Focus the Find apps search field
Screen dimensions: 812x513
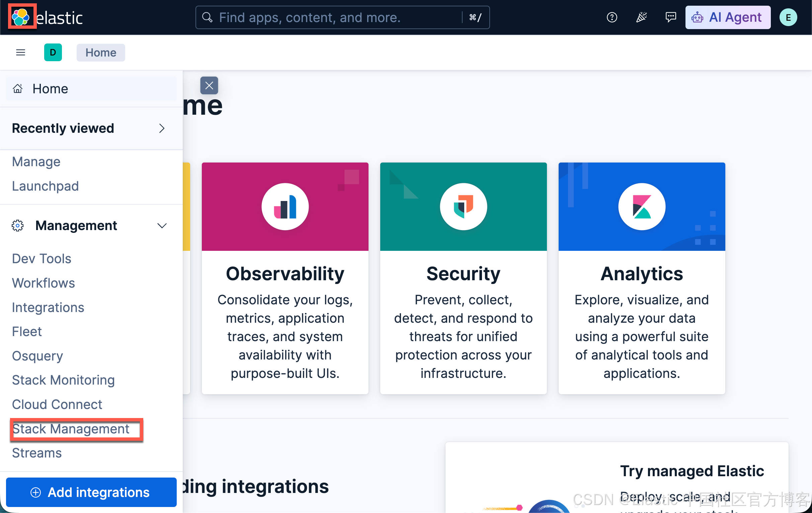click(x=342, y=17)
